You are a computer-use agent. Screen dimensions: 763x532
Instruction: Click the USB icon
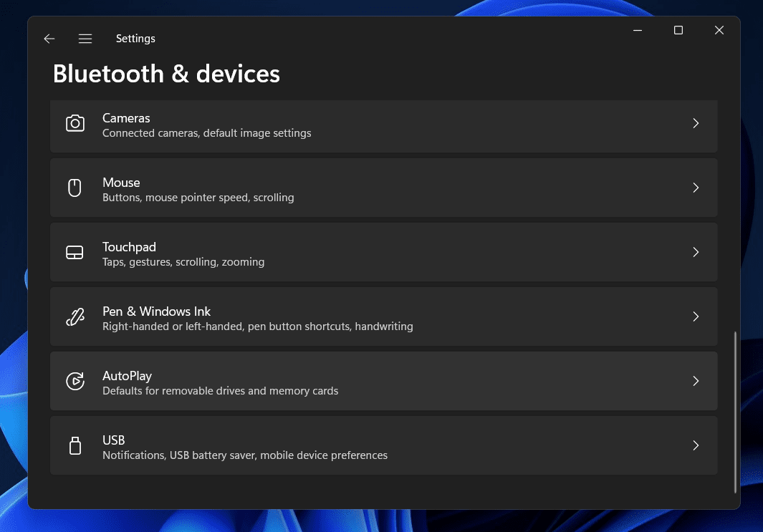75,445
